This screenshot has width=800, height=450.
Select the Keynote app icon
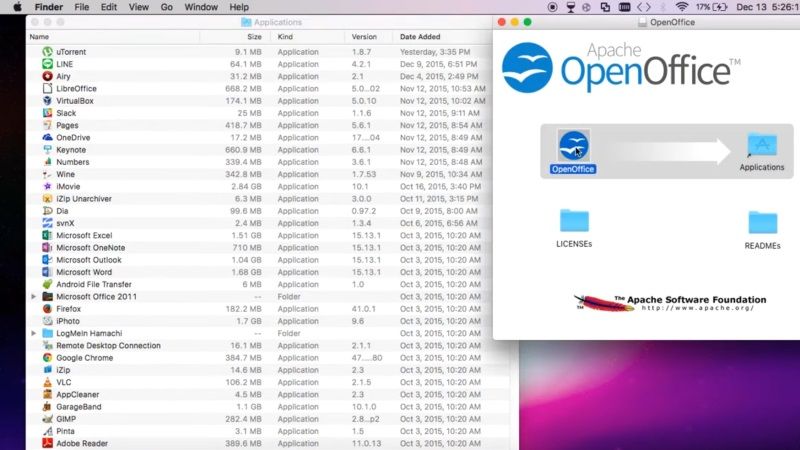pos(47,149)
